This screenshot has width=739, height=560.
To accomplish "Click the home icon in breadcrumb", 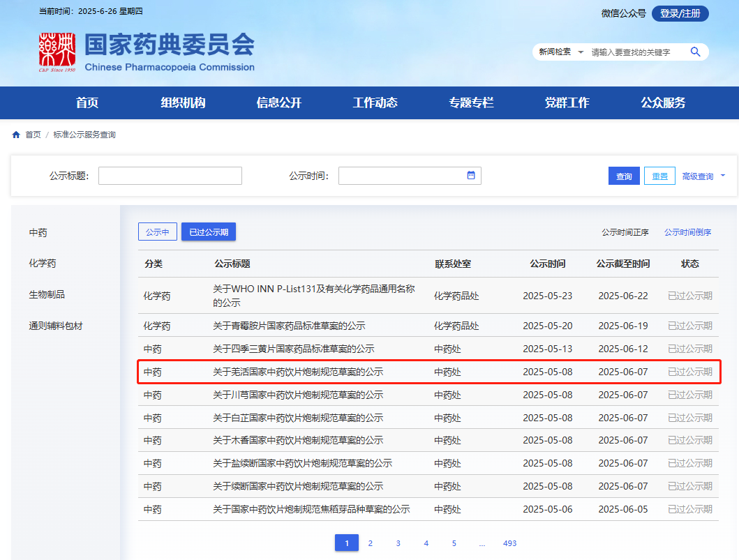I will pos(16,135).
